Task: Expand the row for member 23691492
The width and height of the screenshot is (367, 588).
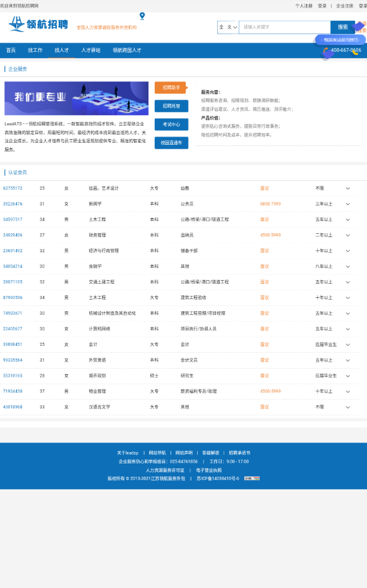Action: pos(348,251)
